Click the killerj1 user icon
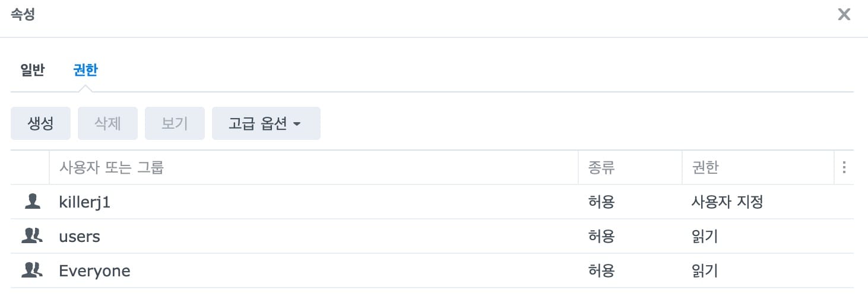 tap(32, 202)
